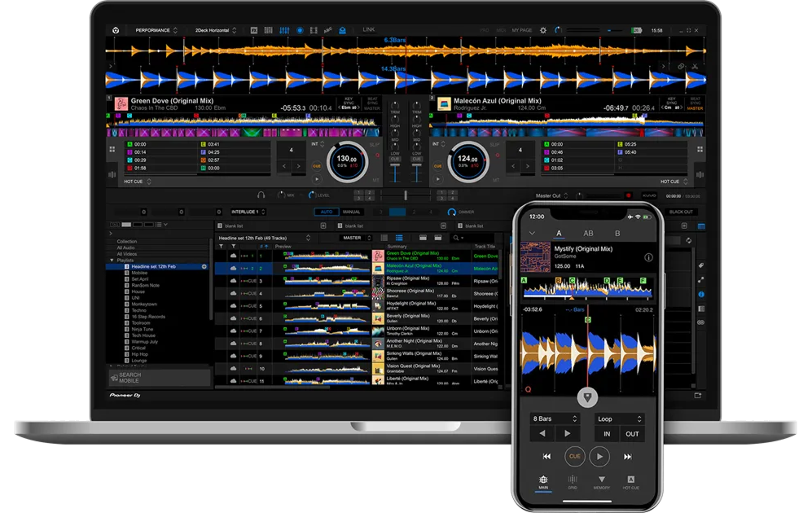
Task: Select Ripsaw (Original Mix) track row
Action: pyautogui.click(x=358, y=281)
